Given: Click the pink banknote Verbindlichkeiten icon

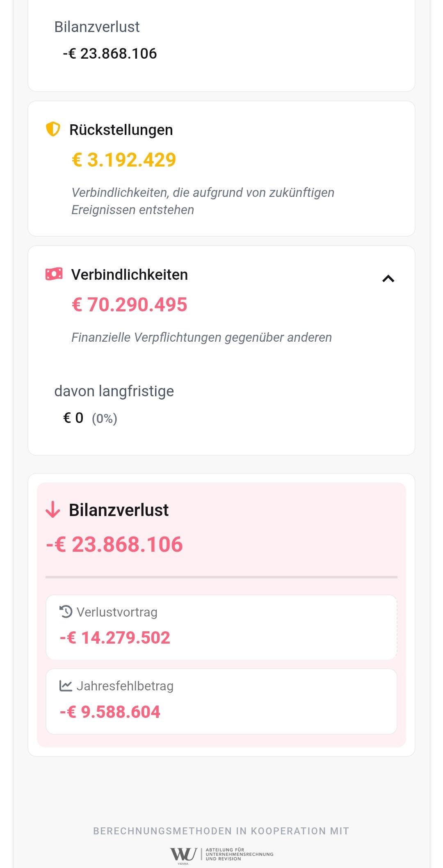Looking at the screenshot, I should point(54,274).
